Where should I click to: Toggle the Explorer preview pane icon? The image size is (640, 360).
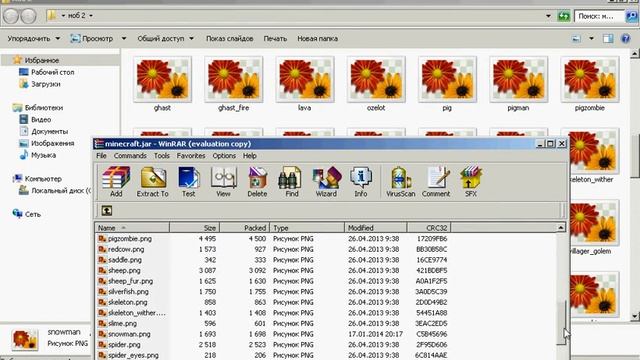[x=608, y=39]
